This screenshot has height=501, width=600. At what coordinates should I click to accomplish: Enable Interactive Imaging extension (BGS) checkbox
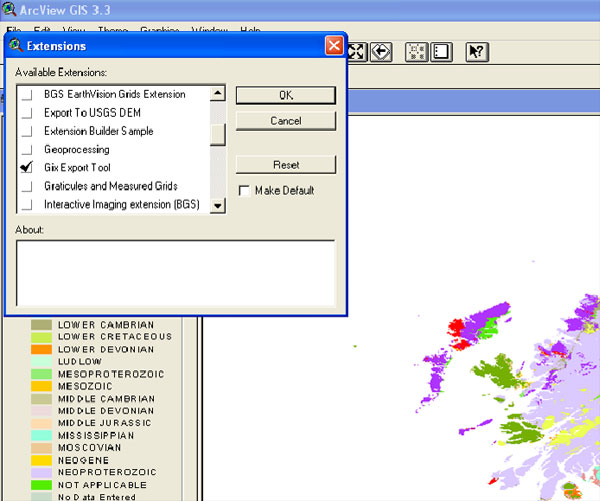click(27, 205)
